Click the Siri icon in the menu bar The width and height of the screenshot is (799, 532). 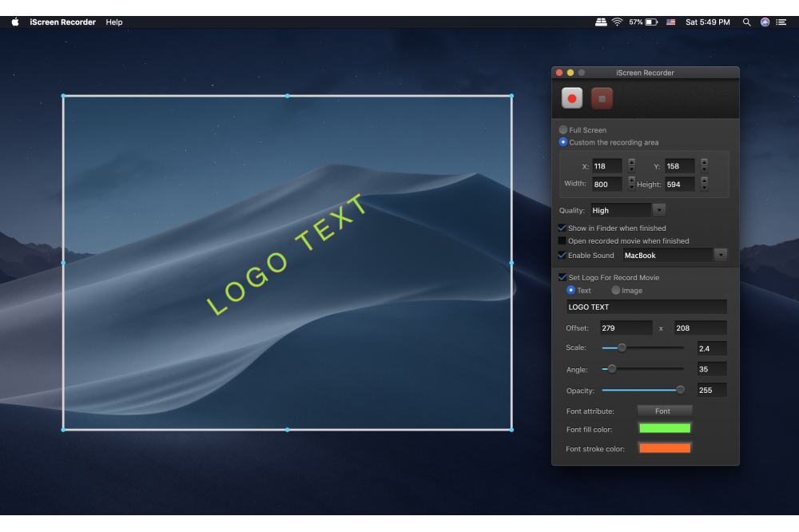coord(764,22)
